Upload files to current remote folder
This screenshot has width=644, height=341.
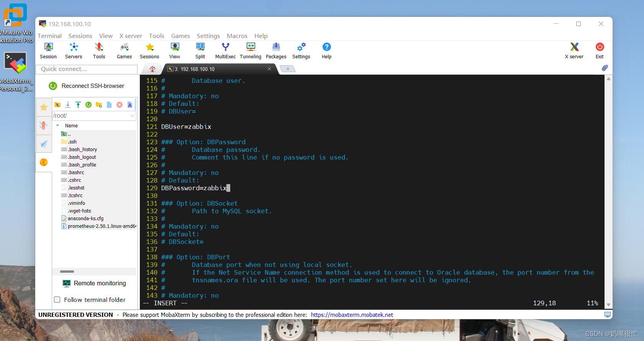coord(78,105)
